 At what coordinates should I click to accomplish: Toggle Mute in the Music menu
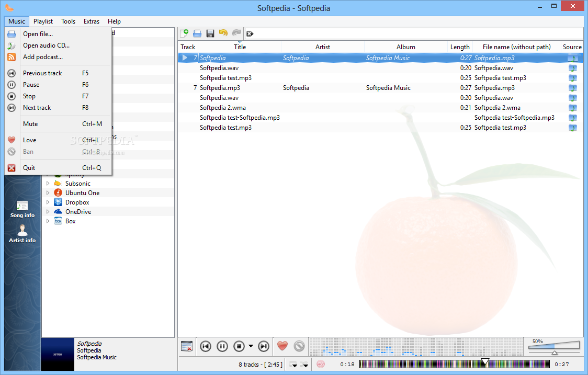click(x=58, y=124)
